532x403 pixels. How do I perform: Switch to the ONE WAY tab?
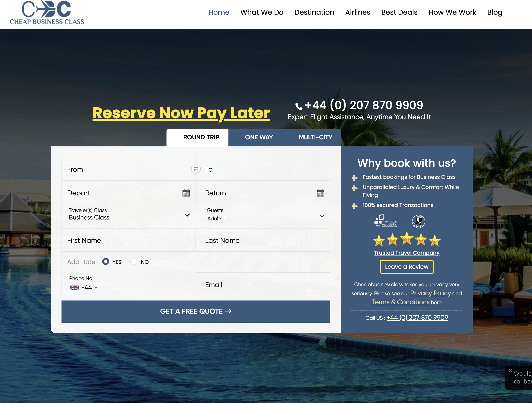point(259,137)
